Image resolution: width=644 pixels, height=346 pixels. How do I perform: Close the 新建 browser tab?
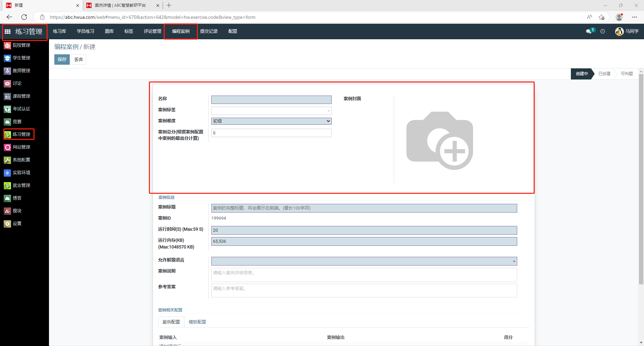[x=77, y=5]
